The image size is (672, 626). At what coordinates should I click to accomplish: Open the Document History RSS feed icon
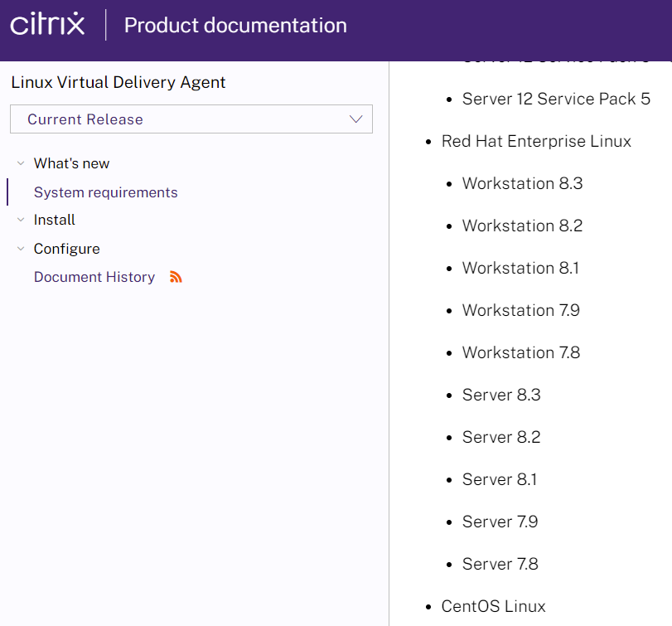click(176, 277)
